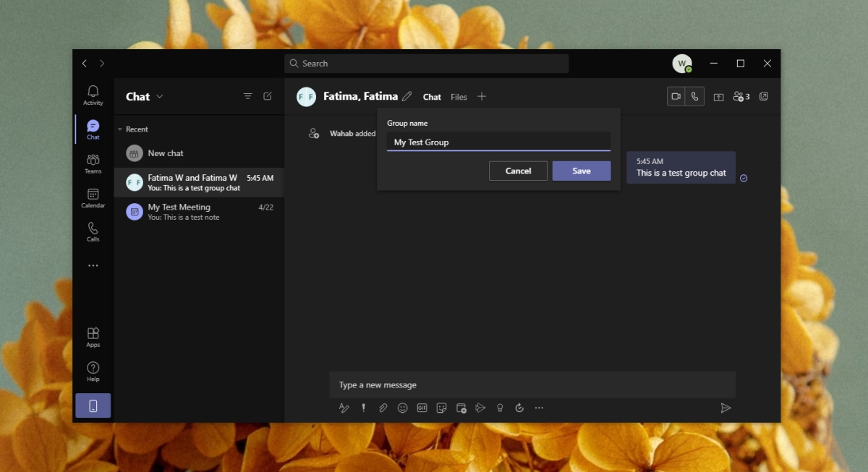Open more messaging options with the ellipsis
The image size is (868, 472).
tap(539, 408)
